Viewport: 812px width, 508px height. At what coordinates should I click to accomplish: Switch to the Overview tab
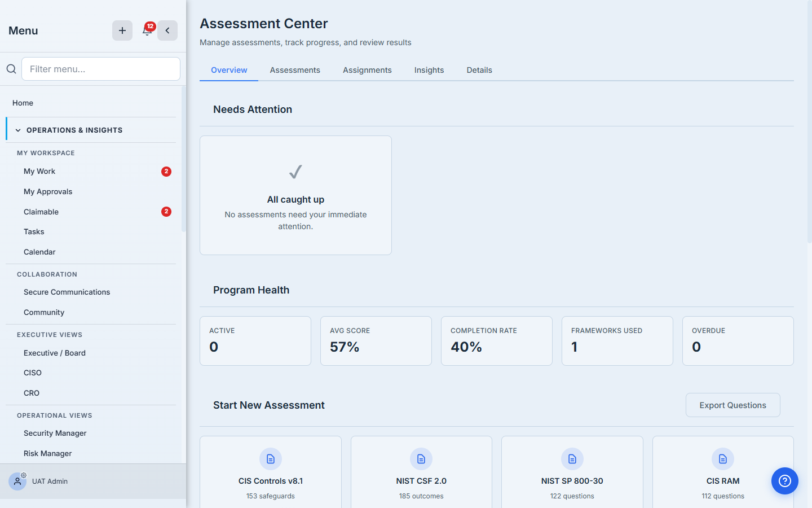pos(229,70)
